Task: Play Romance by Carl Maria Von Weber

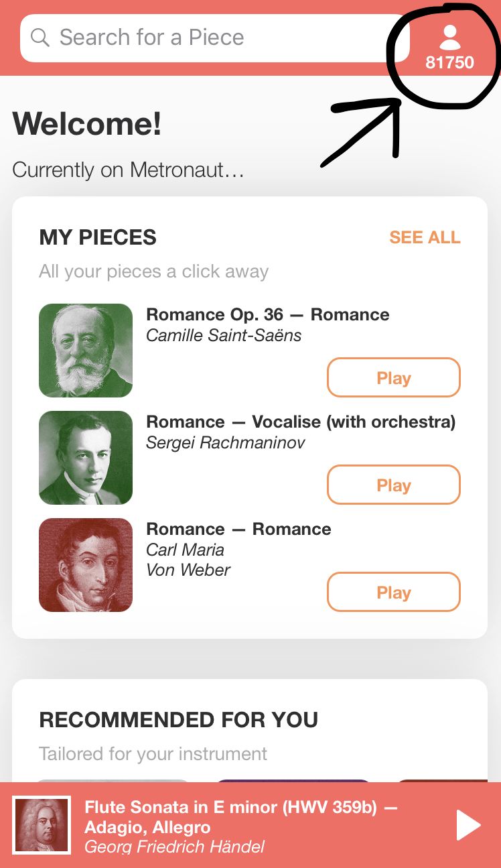Action: point(393,593)
